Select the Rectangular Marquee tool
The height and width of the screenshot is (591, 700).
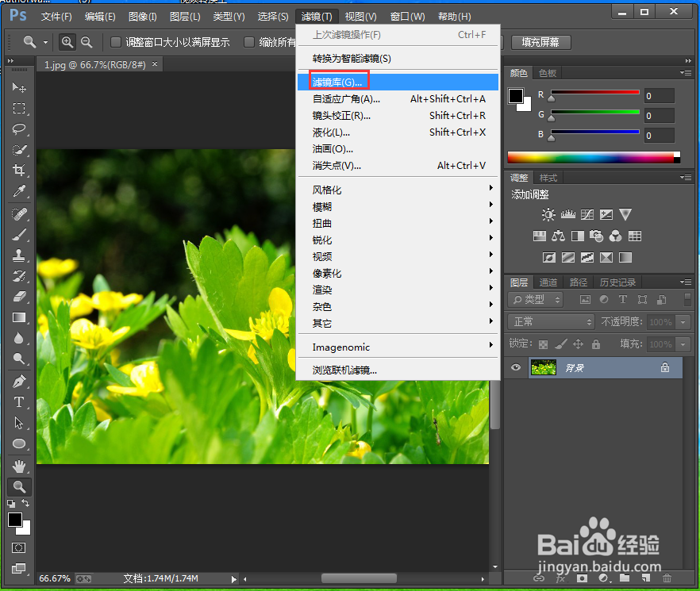pyautogui.click(x=19, y=108)
